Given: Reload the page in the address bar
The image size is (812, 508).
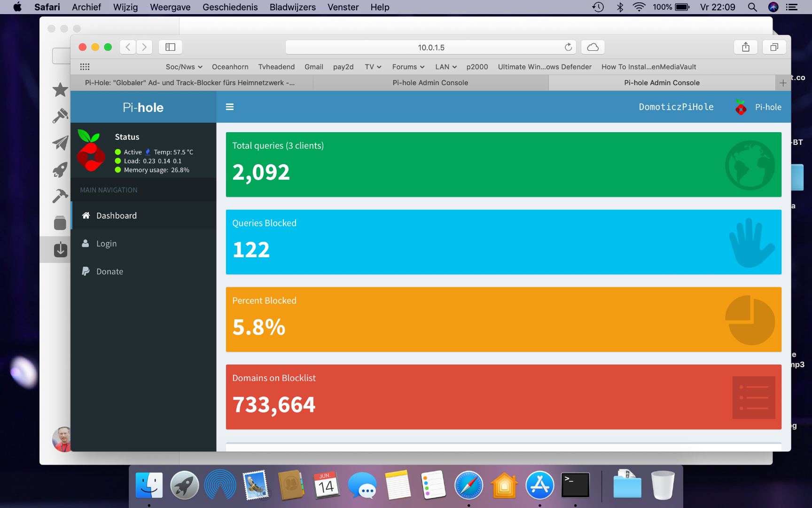Looking at the screenshot, I should pyautogui.click(x=569, y=47).
